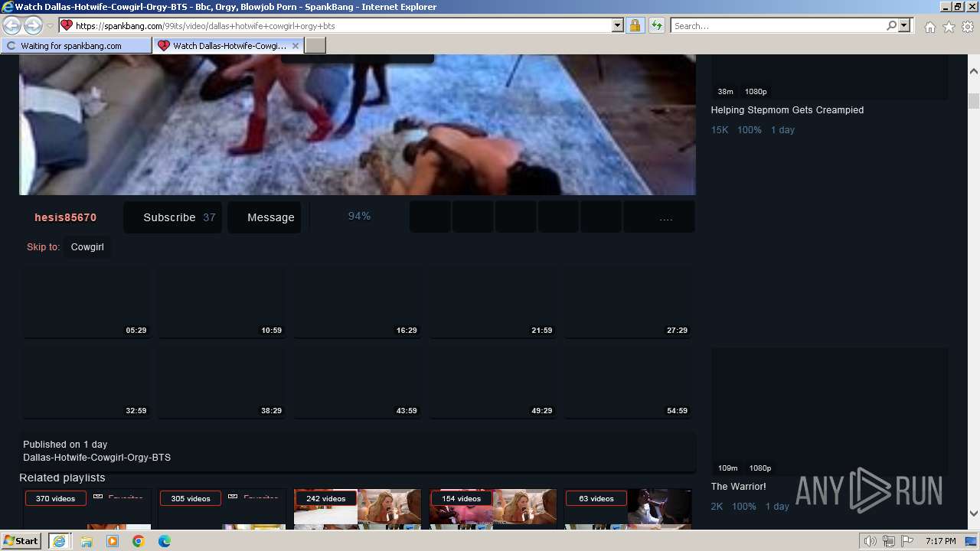Click the Search... input box
This screenshot has width=980, height=551.
[x=779, y=25]
